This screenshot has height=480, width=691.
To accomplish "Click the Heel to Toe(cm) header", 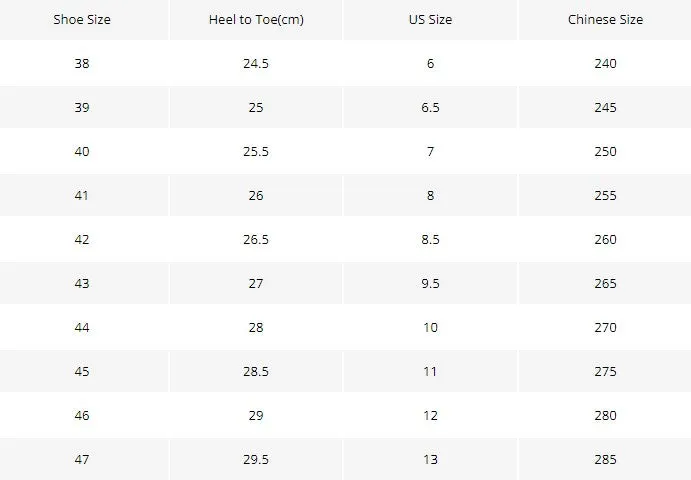I will click(256, 20).
